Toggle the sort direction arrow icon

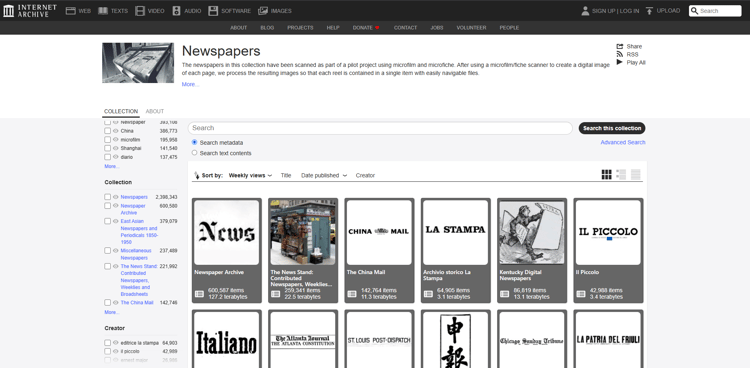196,176
